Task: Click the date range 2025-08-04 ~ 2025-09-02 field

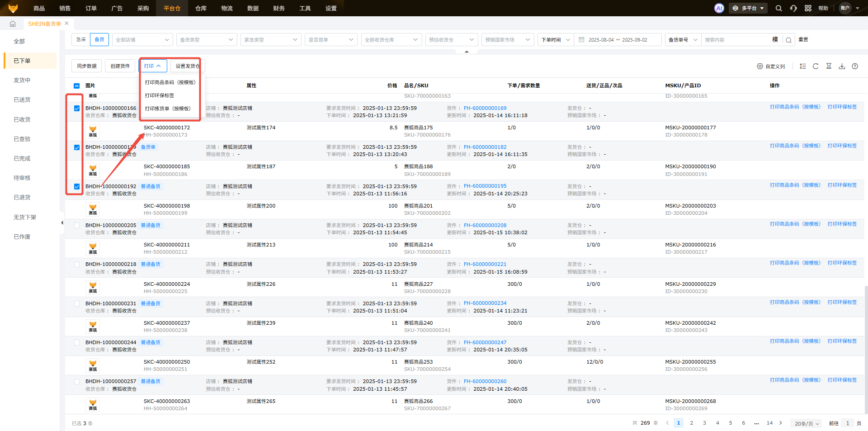Action: click(x=618, y=40)
